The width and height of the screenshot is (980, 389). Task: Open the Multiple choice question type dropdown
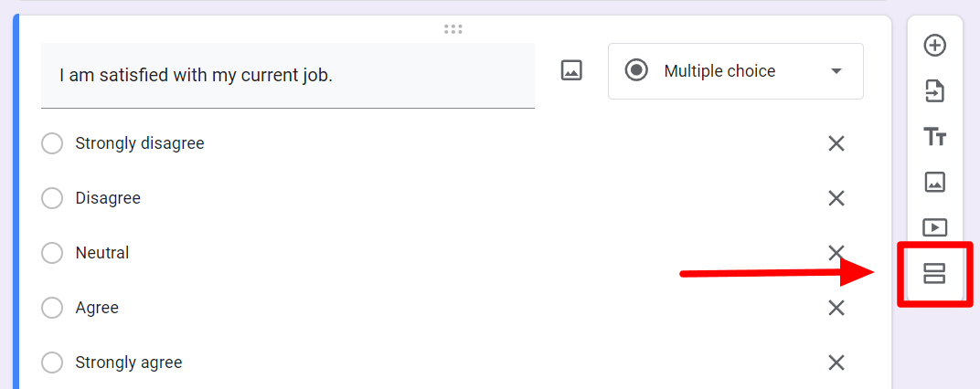pyautogui.click(x=736, y=71)
